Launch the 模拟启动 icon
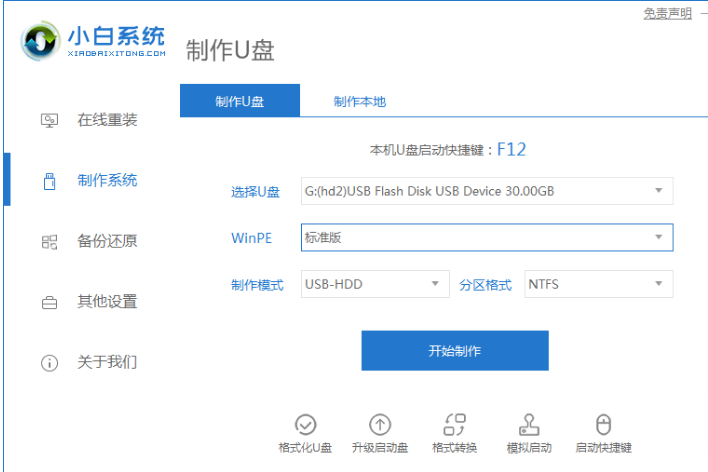 [530, 424]
